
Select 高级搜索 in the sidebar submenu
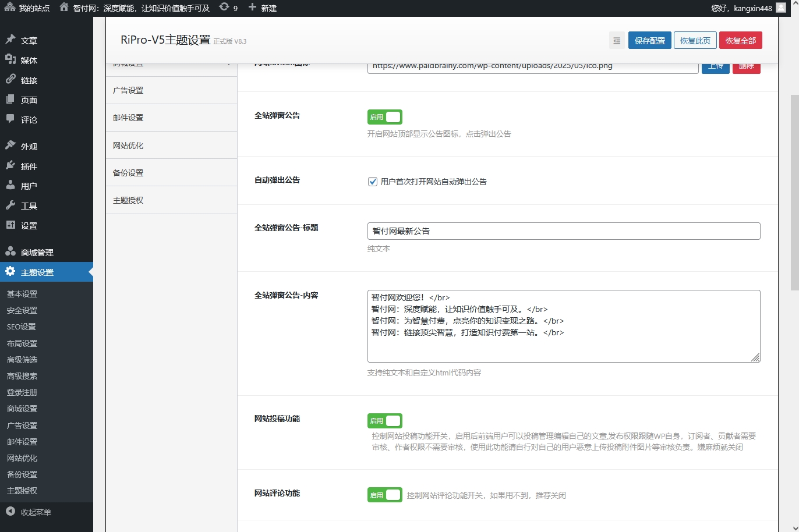point(22,376)
